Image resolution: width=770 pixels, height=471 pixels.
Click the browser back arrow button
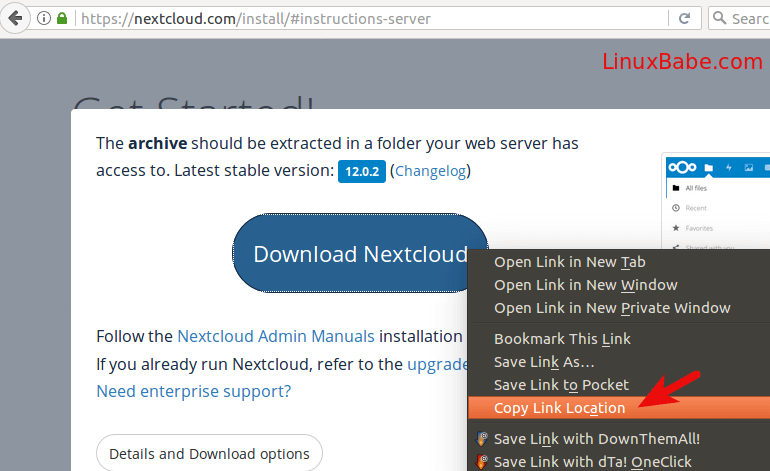[14, 18]
